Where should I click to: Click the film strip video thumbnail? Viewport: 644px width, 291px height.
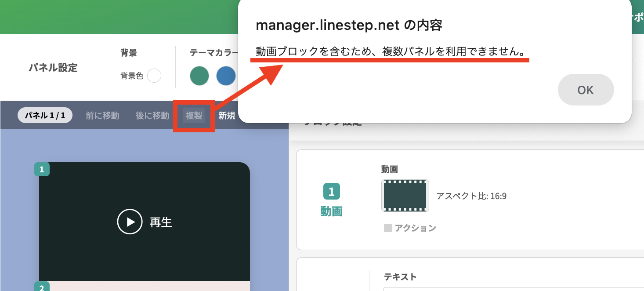405,196
